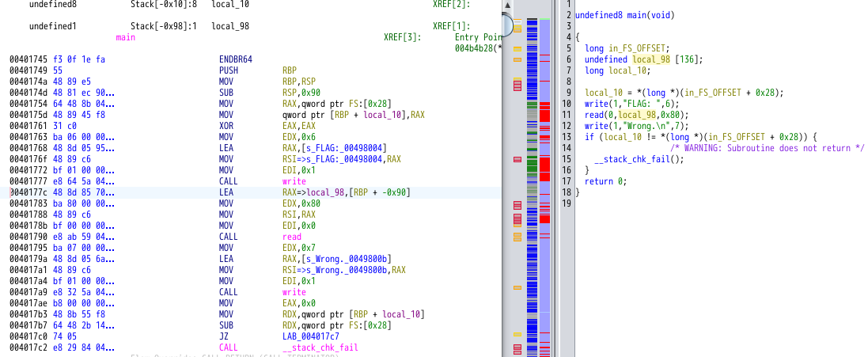
Task: Click the EDX,0x80 operand
Action: [x=301, y=203]
